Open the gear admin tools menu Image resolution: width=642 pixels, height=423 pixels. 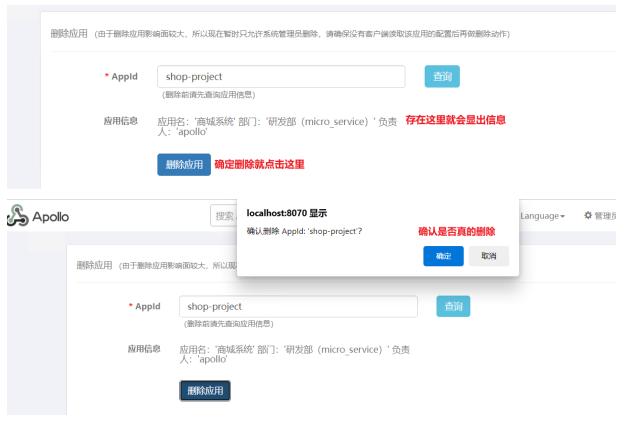click(x=600, y=216)
